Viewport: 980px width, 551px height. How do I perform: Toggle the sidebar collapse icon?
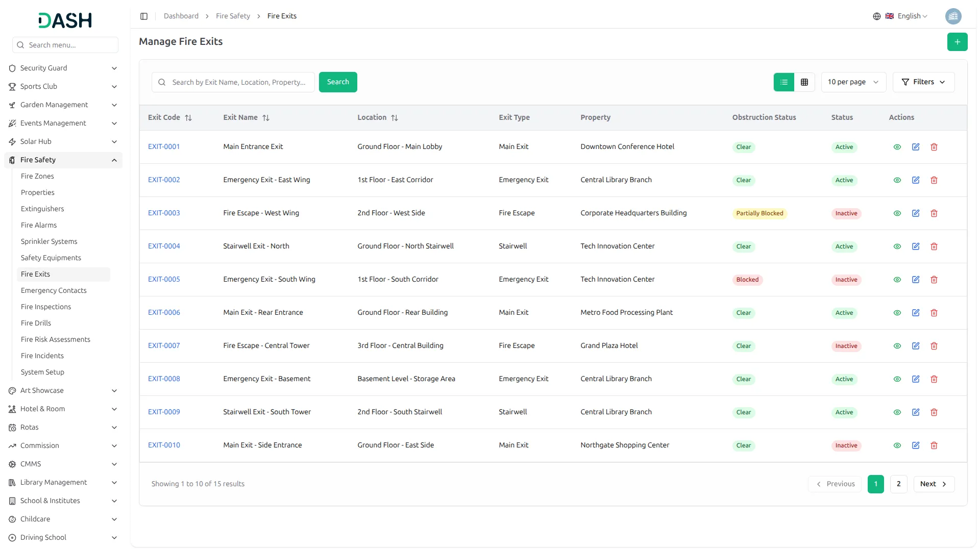[x=144, y=16]
